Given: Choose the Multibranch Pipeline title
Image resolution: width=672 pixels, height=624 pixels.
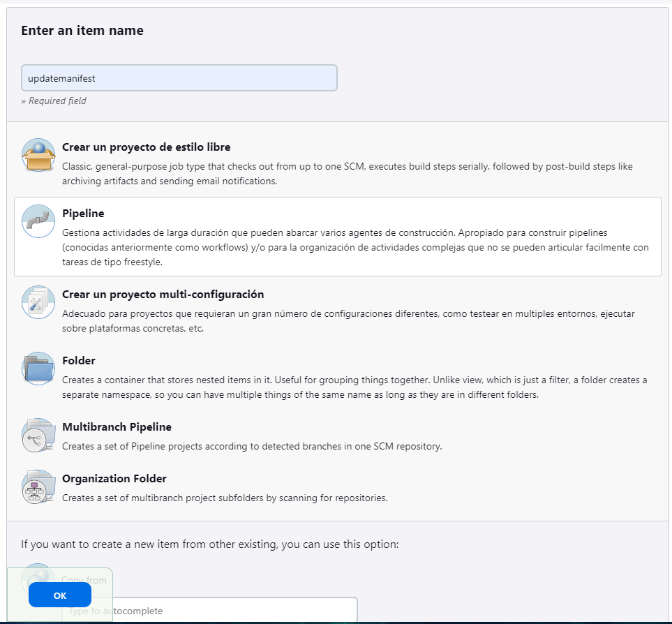Looking at the screenshot, I should 117,427.
